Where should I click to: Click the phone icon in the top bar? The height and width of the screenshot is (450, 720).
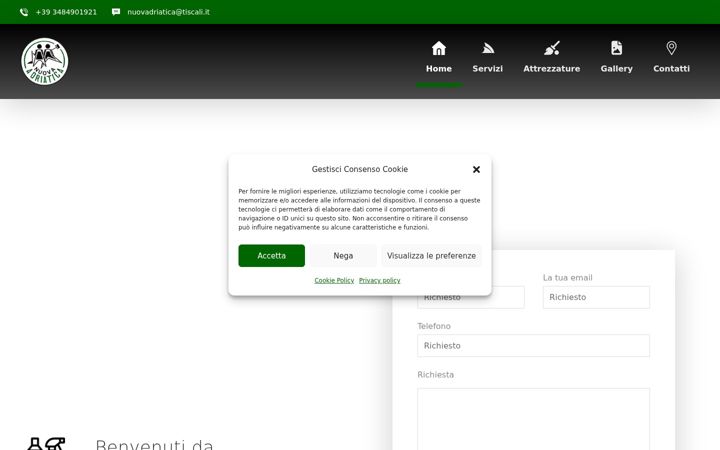(24, 12)
